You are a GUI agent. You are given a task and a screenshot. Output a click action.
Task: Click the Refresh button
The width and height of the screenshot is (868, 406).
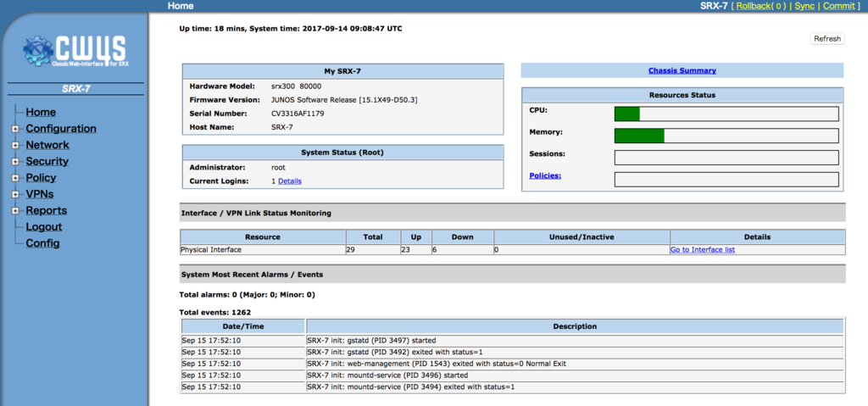[827, 39]
